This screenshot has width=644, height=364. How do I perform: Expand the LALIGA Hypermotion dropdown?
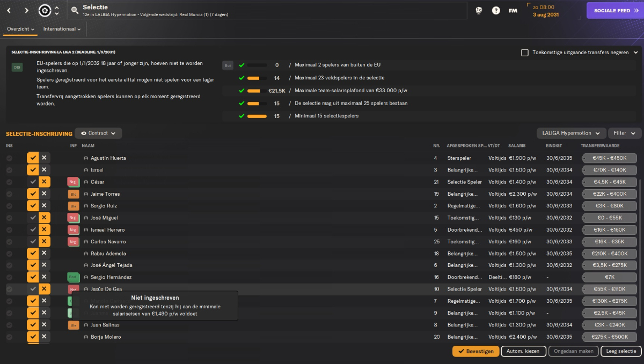click(572, 133)
